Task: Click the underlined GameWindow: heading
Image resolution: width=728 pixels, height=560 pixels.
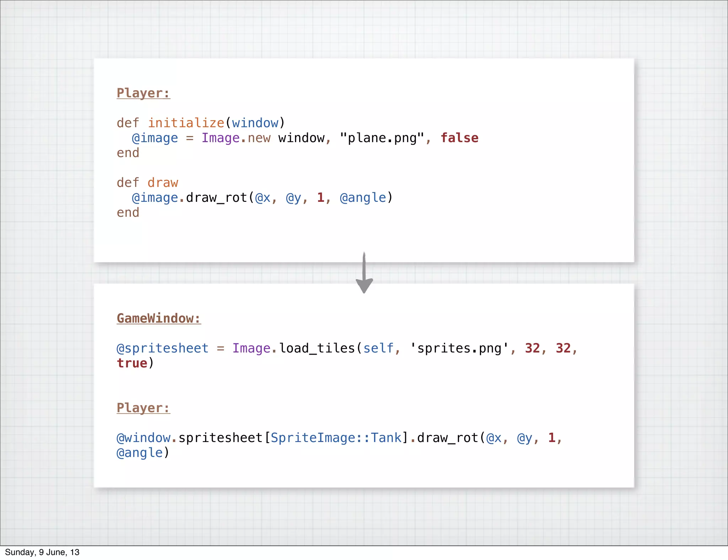Action: click(x=159, y=318)
